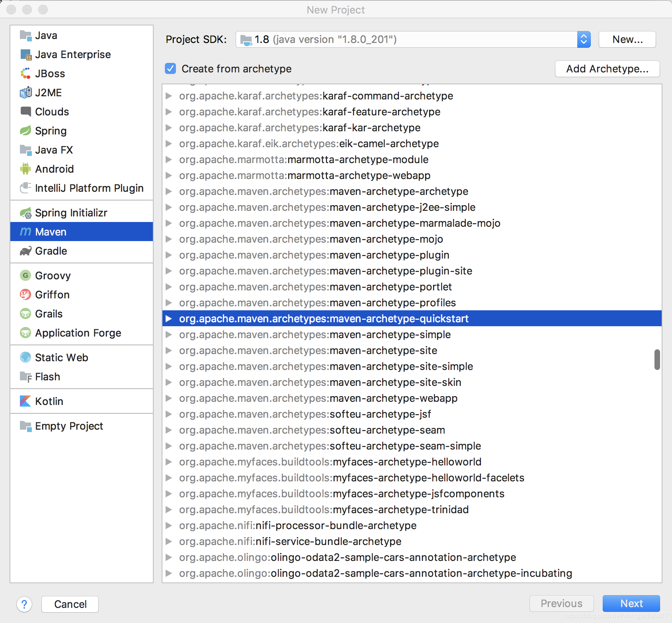Select karaf-kar-archetype row text
The height and width of the screenshot is (623, 672).
(300, 128)
